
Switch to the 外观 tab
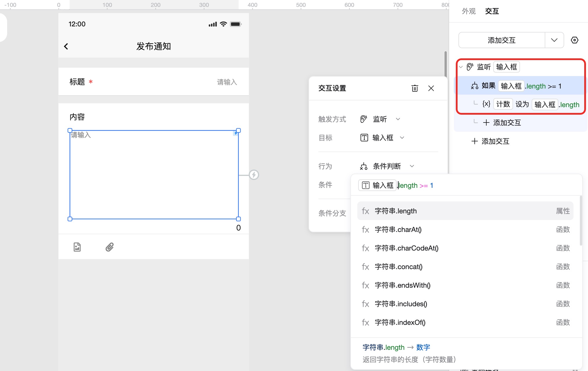point(468,11)
